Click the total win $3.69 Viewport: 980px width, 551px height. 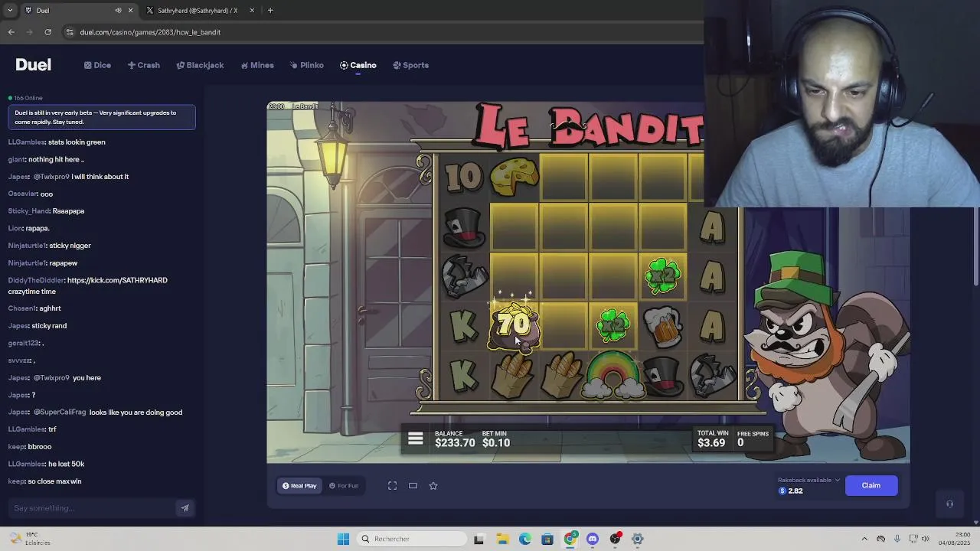pos(711,443)
